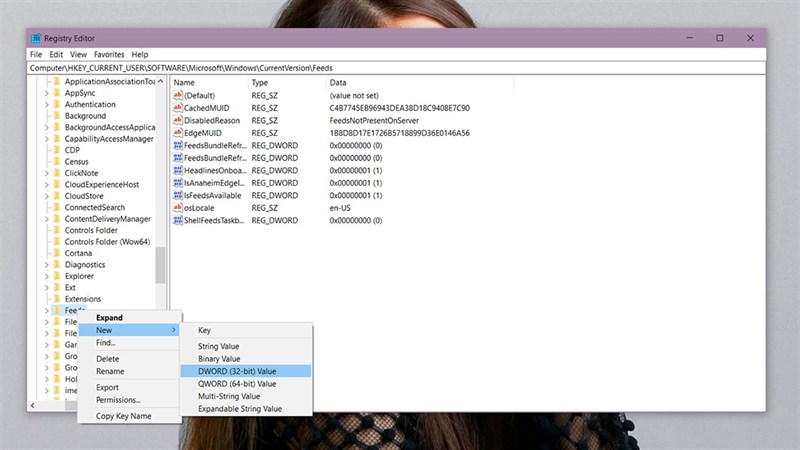The height and width of the screenshot is (450, 800).
Task: Expand the AppSync tree node
Action: coord(46,93)
